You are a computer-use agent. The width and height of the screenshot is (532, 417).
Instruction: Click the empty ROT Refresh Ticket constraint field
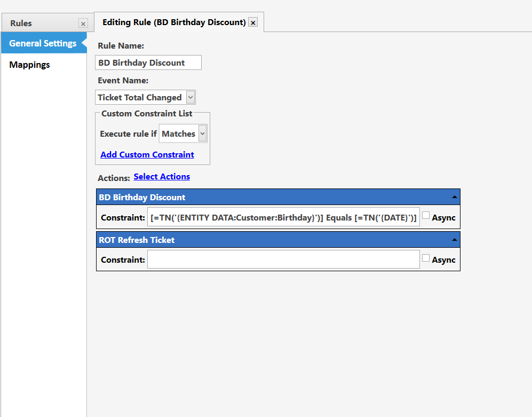tap(284, 259)
